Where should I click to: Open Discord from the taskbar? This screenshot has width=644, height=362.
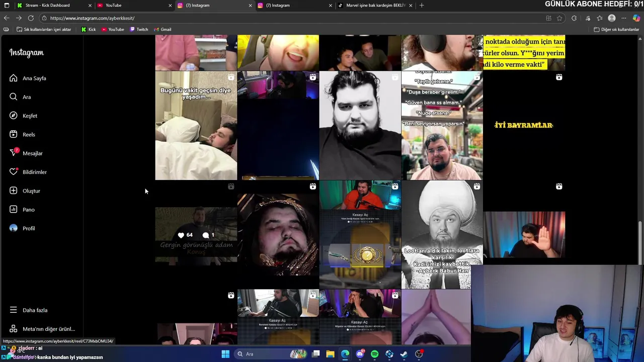pyautogui.click(x=360, y=354)
